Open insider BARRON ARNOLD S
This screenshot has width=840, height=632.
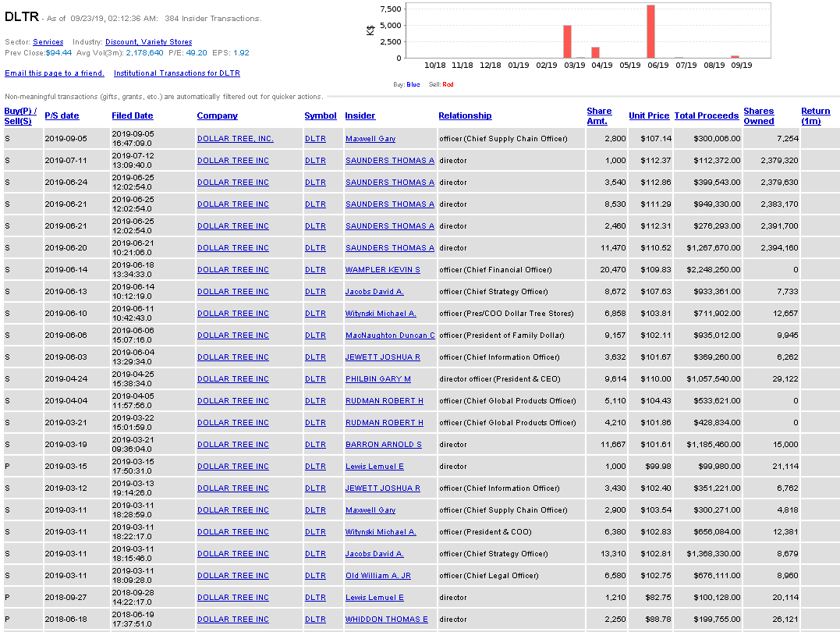(x=384, y=445)
